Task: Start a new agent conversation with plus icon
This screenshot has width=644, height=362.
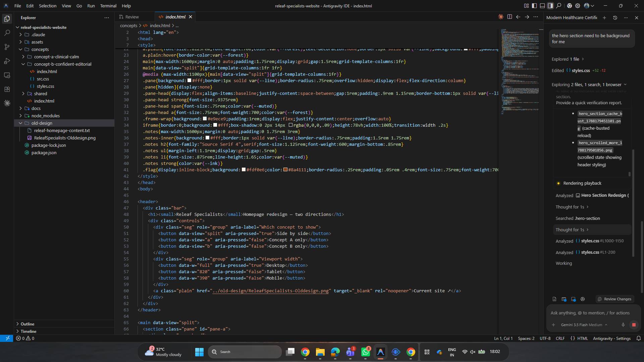Action: [x=604, y=18]
